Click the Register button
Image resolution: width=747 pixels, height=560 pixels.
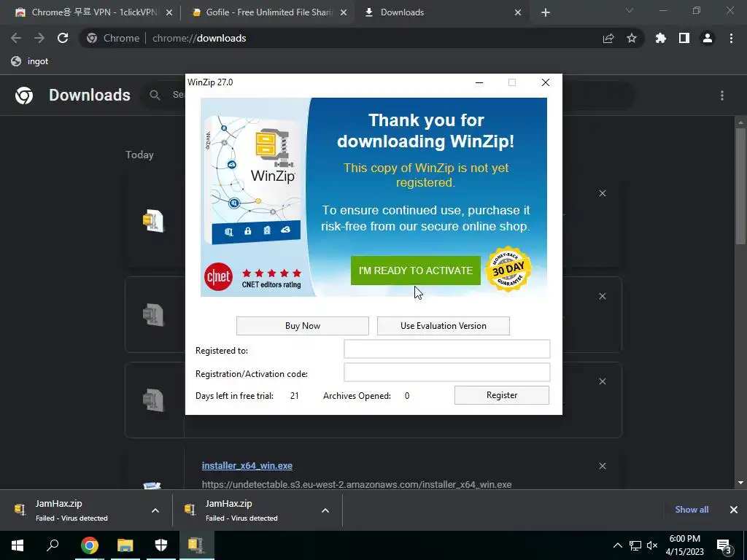[502, 395]
